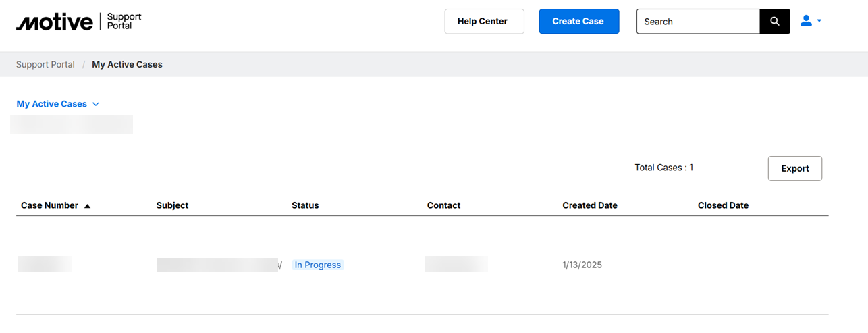Click the Motive logo
The width and height of the screenshot is (868, 333).
[x=55, y=22]
